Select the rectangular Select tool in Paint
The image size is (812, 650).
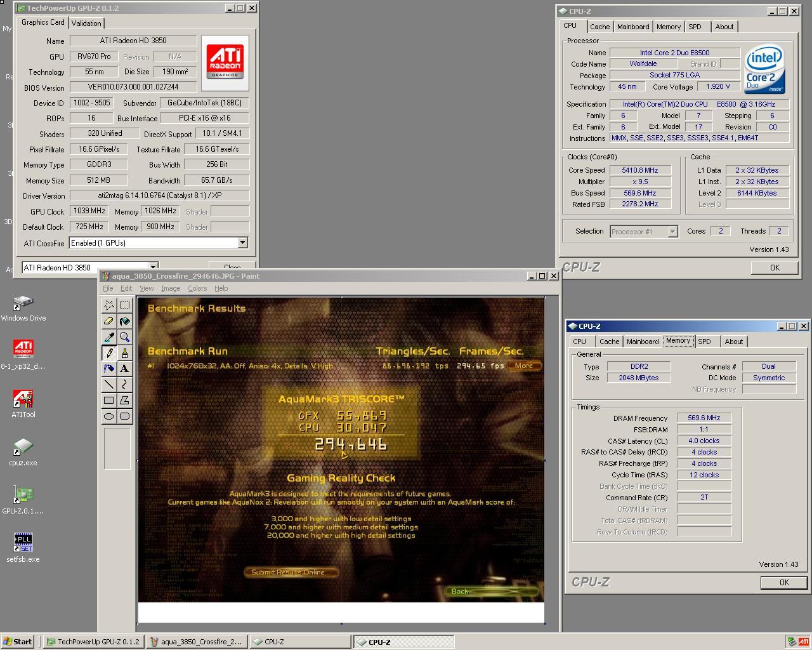tap(125, 305)
